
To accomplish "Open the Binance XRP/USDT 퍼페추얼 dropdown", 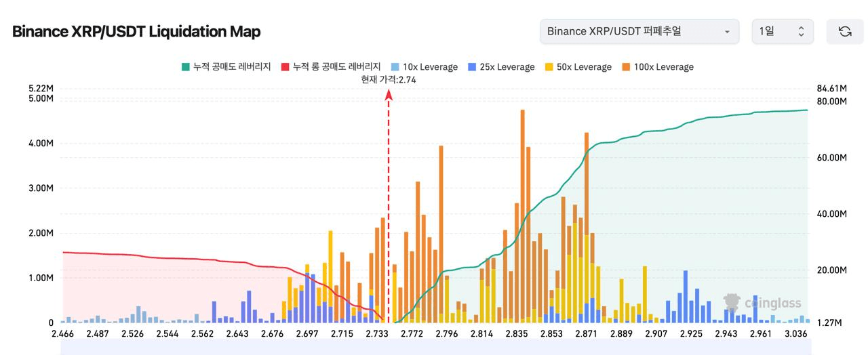I will (x=639, y=31).
